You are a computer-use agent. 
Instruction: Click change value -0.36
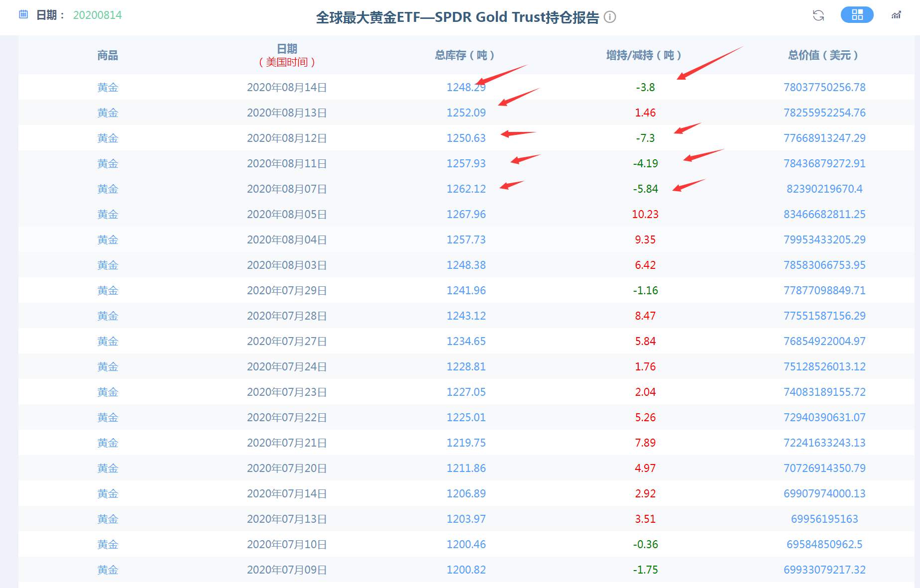pos(645,545)
